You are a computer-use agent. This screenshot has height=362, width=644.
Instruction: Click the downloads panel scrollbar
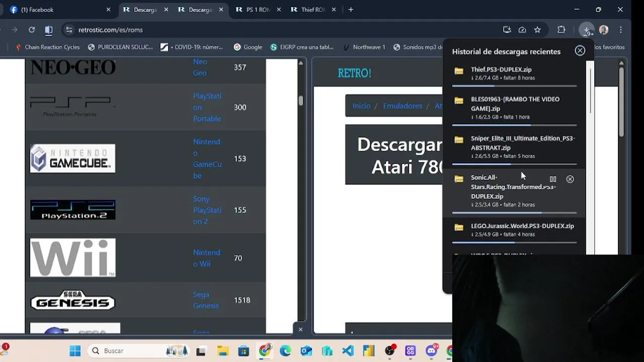(x=590, y=90)
